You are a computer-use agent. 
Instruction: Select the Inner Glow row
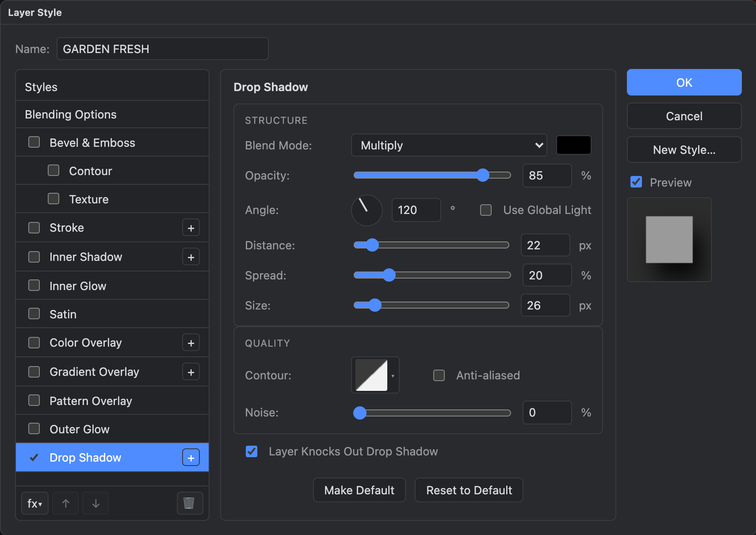[112, 286]
